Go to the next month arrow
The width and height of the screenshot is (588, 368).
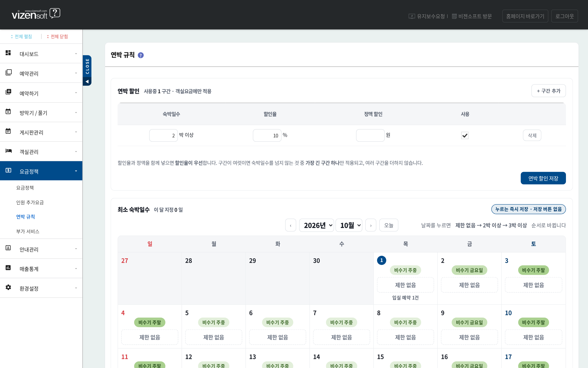point(371,225)
